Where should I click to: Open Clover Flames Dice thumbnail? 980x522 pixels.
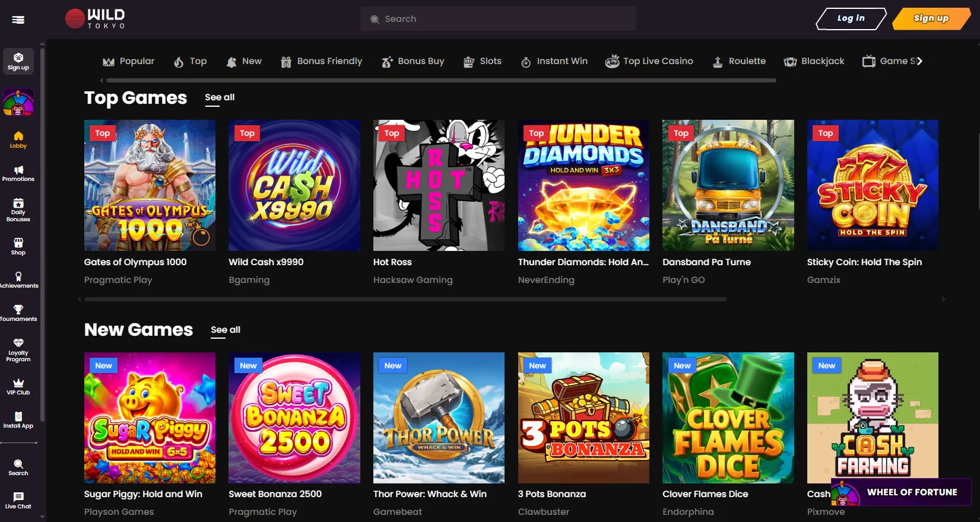pos(728,418)
